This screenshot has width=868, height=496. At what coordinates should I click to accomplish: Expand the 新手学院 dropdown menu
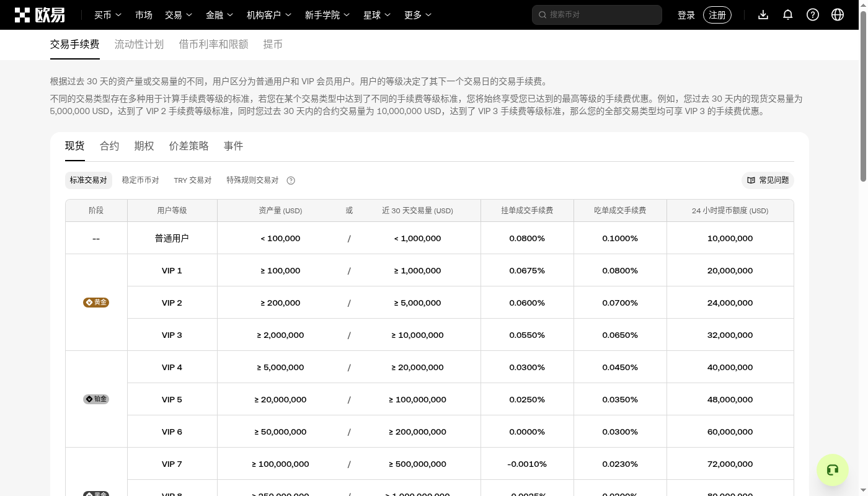[327, 15]
